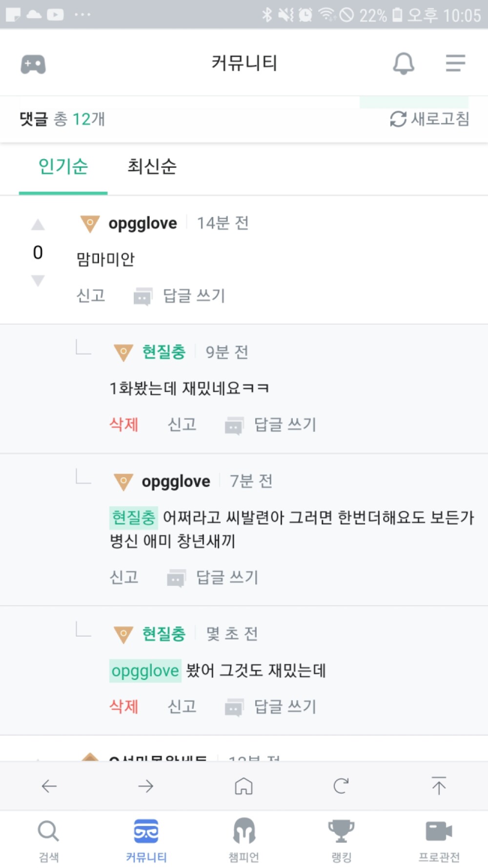Open the game controller icon in header
488x868 pixels.
[33, 64]
